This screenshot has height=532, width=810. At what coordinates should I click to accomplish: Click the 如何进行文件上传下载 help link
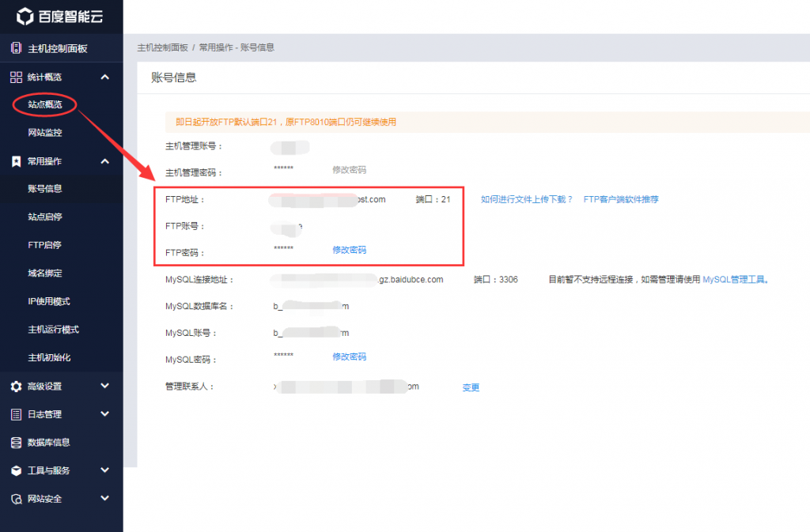[527, 199]
